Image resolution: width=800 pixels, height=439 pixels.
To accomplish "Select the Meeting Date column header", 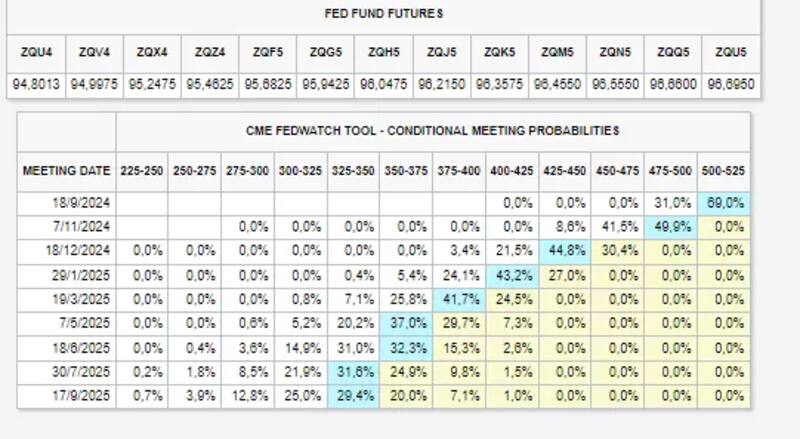I will (66, 171).
